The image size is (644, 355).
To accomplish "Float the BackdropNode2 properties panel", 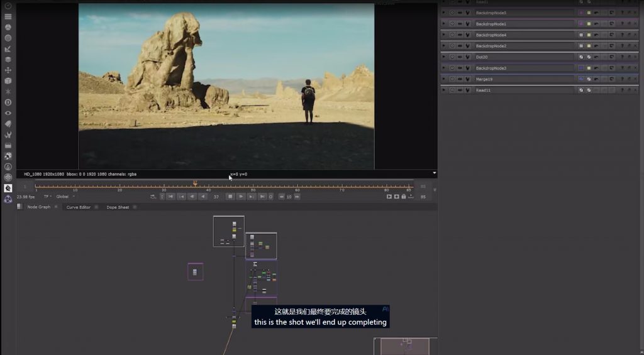I will (x=629, y=46).
